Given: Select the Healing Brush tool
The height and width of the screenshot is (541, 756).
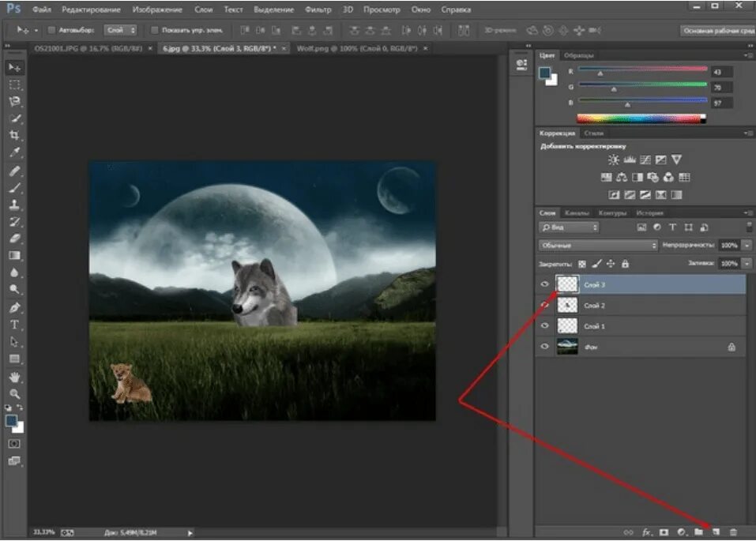Looking at the screenshot, I should click(14, 171).
